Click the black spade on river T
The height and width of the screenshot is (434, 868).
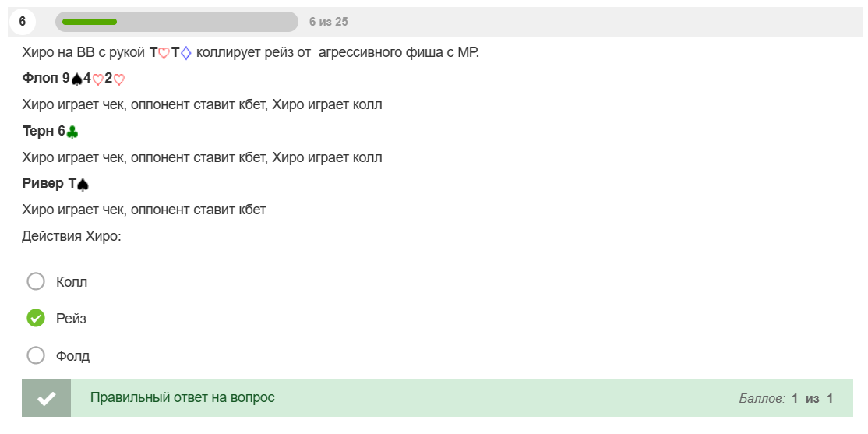pyautogui.click(x=83, y=185)
